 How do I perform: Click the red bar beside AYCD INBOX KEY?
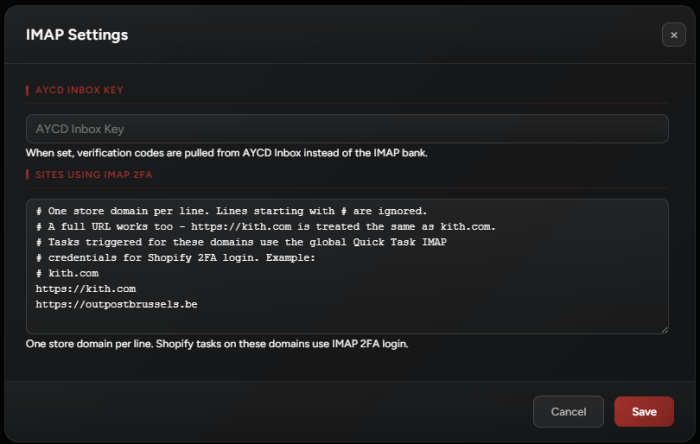point(27,90)
